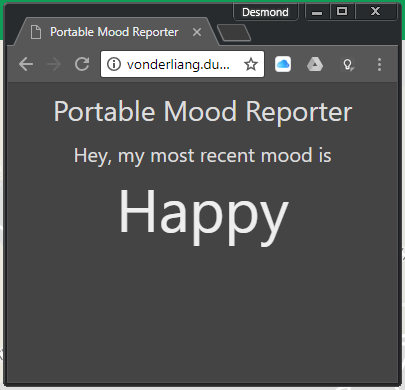Click the page icon on the tab
The height and width of the screenshot is (390, 405).
point(36,32)
